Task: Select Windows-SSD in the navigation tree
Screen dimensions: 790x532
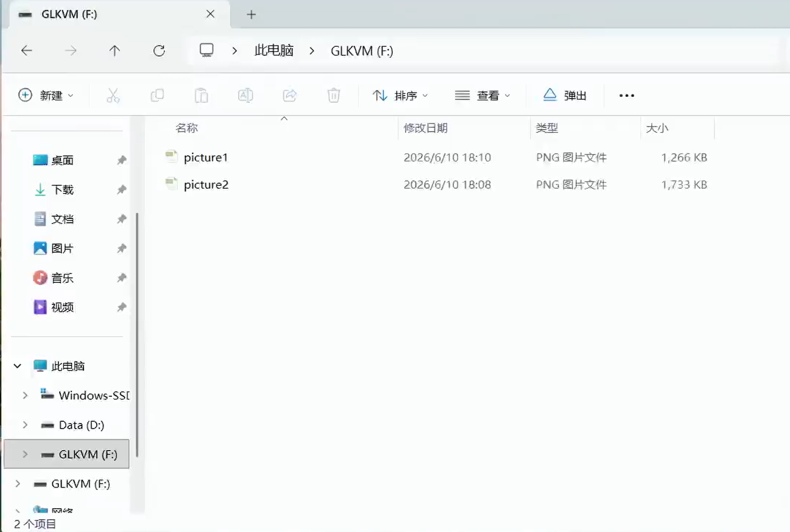Action: pos(94,395)
